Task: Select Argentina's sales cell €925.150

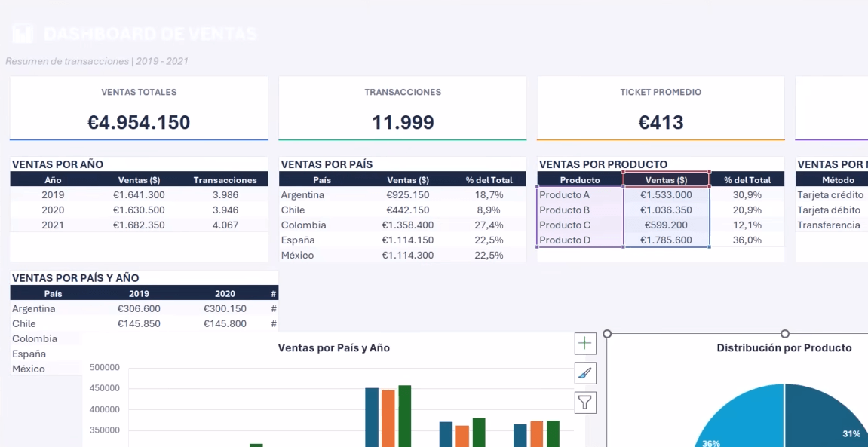Action: click(x=408, y=194)
